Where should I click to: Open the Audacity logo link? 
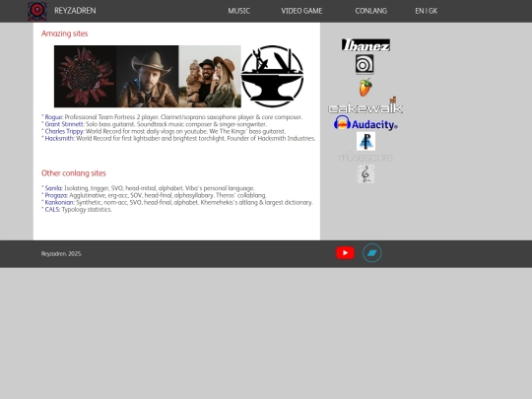tap(366, 123)
